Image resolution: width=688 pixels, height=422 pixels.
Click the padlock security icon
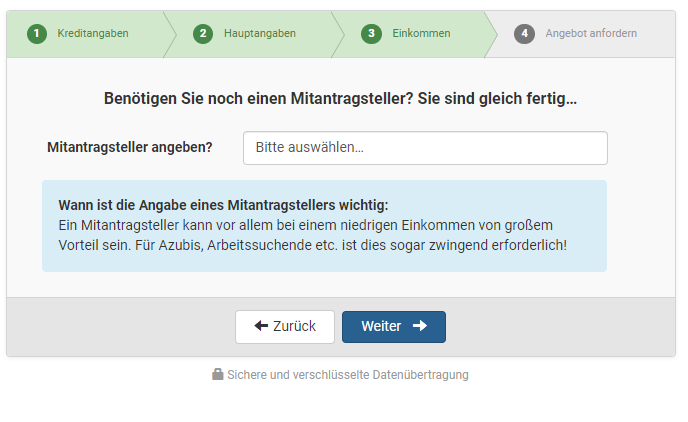pyautogui.click(x=218, y=374)
